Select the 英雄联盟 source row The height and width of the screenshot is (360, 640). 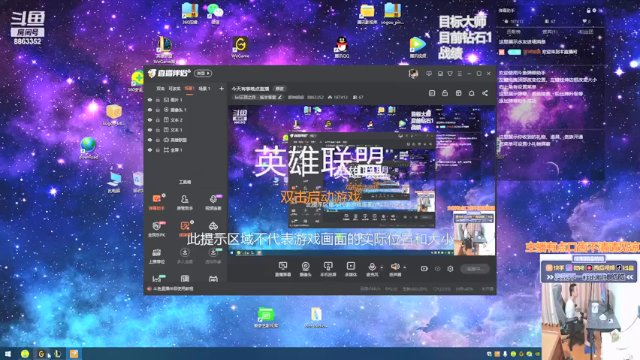pos(186,140)
